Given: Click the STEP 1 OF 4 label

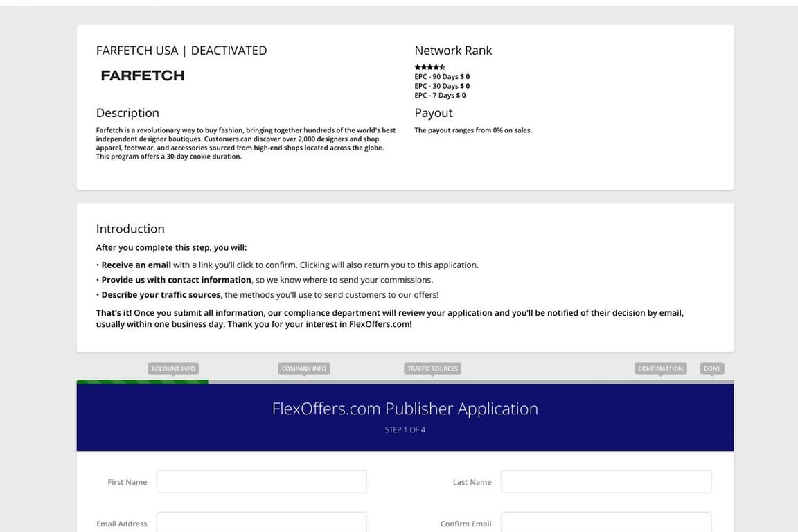Looking at the screenshot, I should (x=405, y=429).
